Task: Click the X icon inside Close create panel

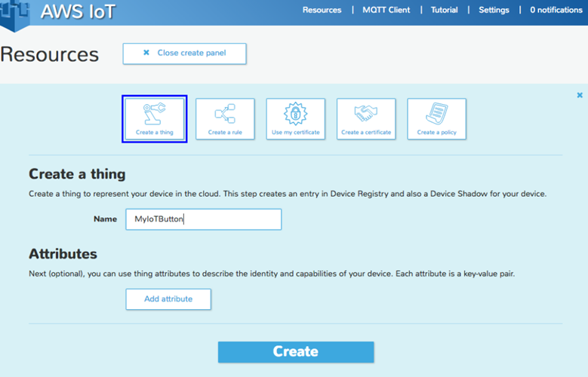Action: (x=146, y=54)
